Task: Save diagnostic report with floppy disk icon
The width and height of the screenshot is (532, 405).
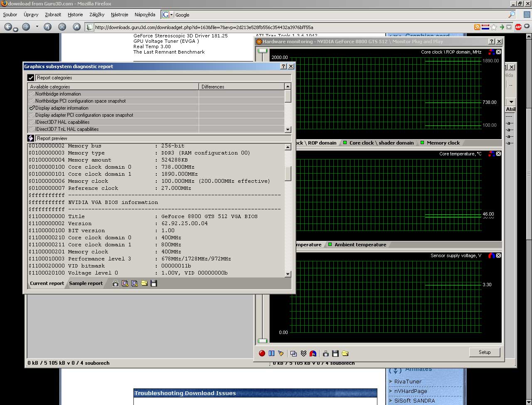Action: click(x=154, y=283)
